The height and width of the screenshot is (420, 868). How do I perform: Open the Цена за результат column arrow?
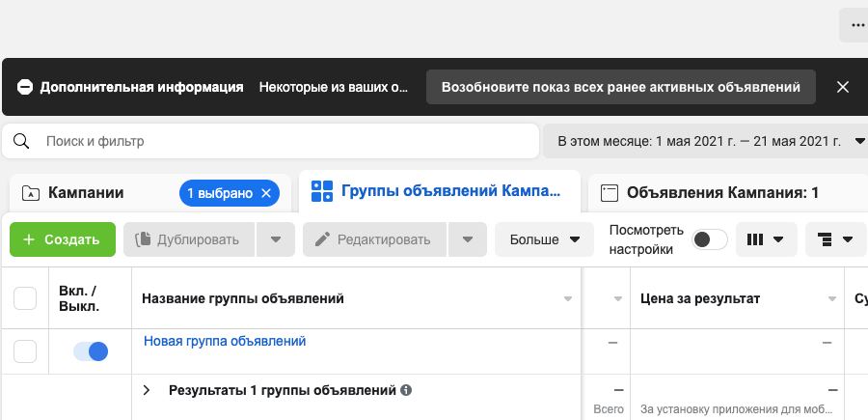pyautogui.click(x=831, y=299)
